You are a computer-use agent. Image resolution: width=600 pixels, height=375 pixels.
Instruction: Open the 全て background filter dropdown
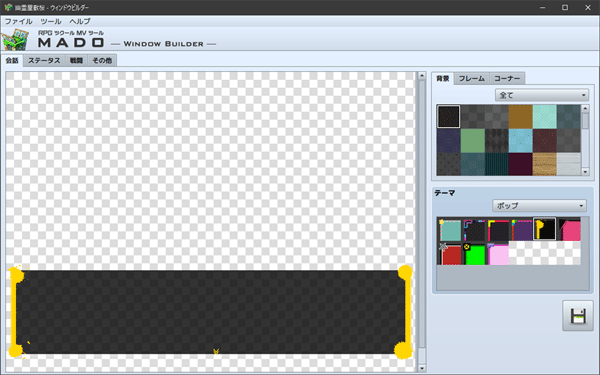pos(542,95)
